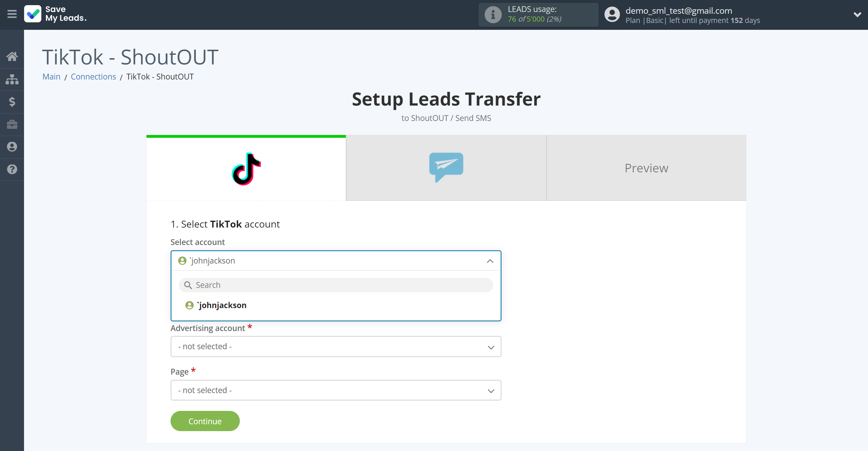This screenshot has width=868, height=451.
Task: Expand the Advertising account dropdown
Action: click(x=336, y=346)
